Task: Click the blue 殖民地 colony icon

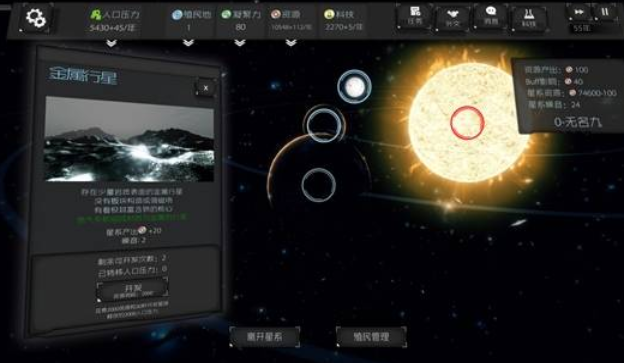Action: [x=177, y=15]
